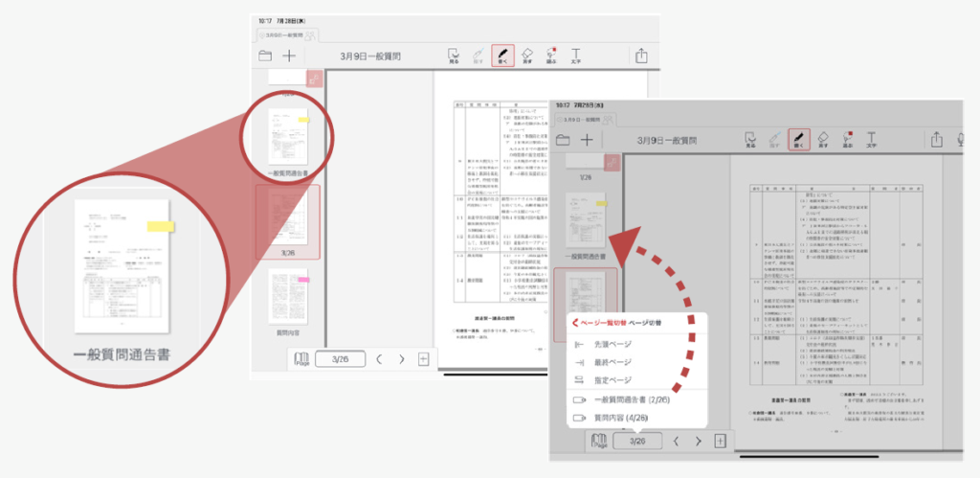Select 最終ページ in the page switch popup
Screen dimensions: 980x478
[x=612, y=362]
